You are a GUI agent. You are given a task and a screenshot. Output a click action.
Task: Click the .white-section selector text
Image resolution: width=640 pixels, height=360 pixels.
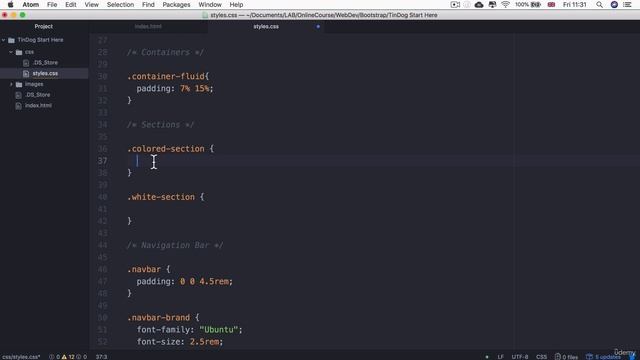[161, 197]
